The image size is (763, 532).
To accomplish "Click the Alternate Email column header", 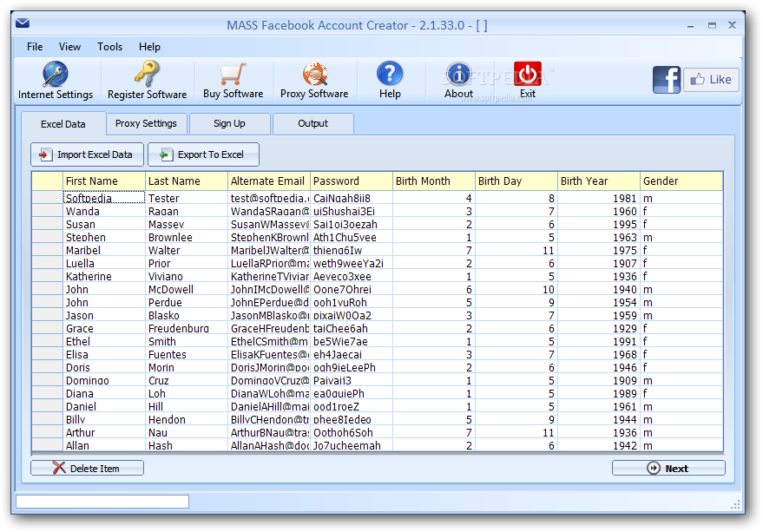I will [x=268, y=181].
